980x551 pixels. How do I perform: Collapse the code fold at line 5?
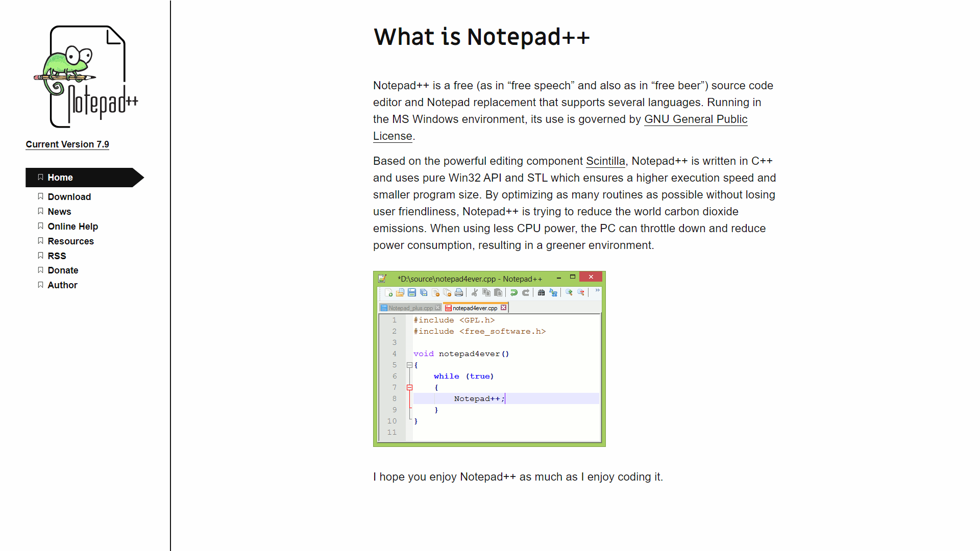click(410, 365)
